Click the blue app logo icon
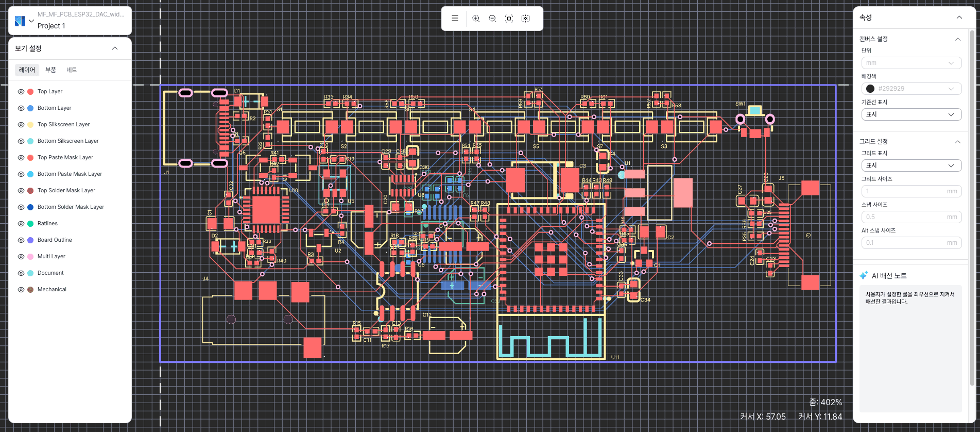980x432 pixels. 20,21
